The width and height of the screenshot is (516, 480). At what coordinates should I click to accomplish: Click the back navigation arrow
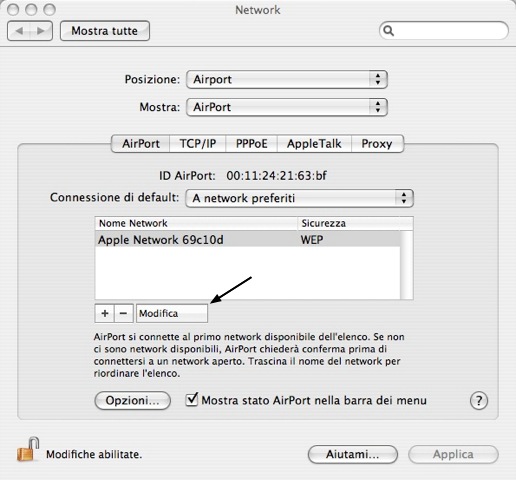click(x=19, y=31)
